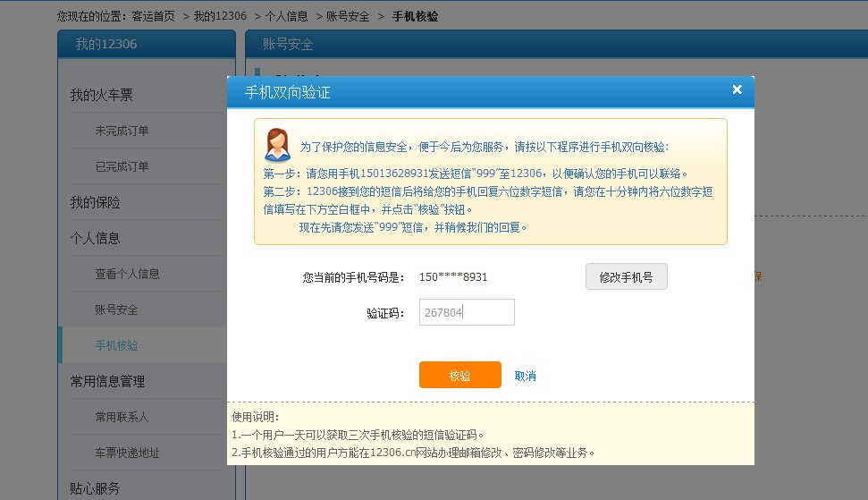
Task: Expand the 我的保险 sidebar section
Action: pyautogui.click(x=96, y=202)
